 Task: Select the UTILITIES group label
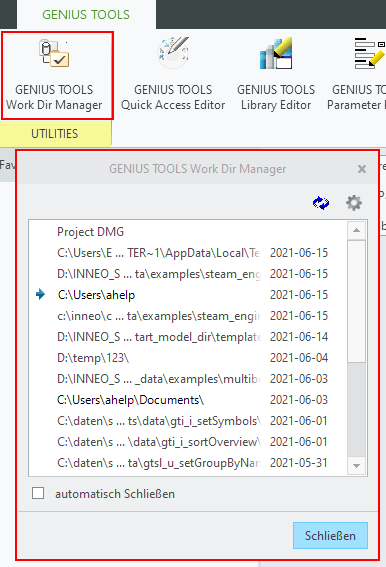click(x=55, y=134)
